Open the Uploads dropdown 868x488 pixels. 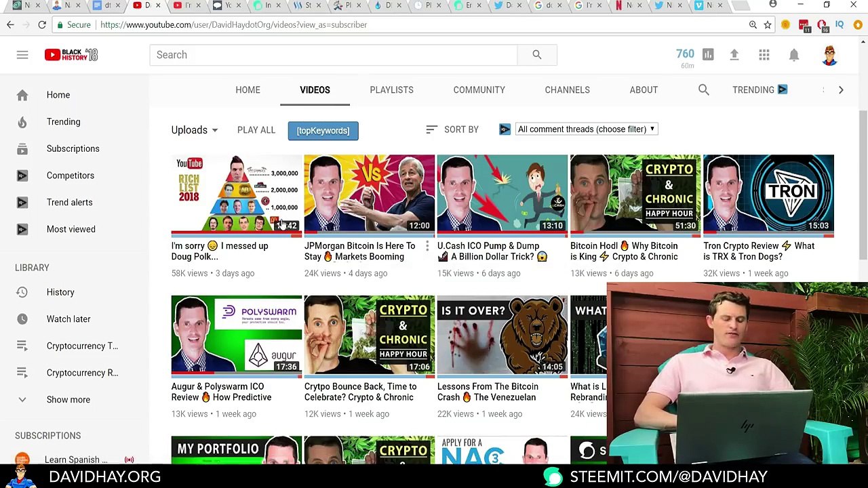click(x=195, y=130)
